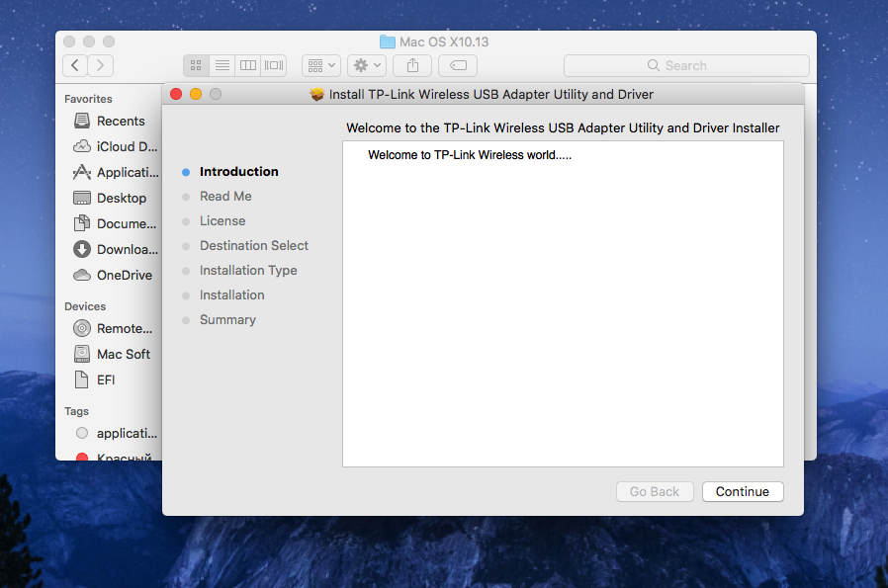Go back in Finder navigation

(75, 65)
